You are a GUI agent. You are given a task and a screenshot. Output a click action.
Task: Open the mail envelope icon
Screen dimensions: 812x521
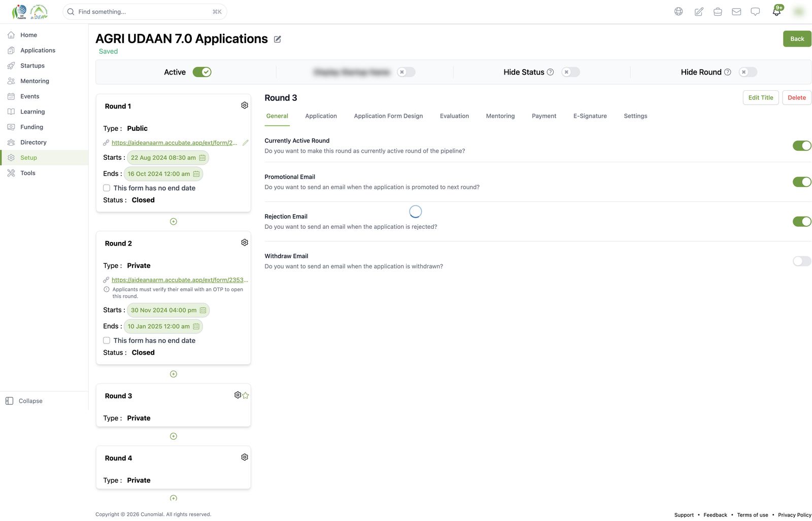[736, 12]
